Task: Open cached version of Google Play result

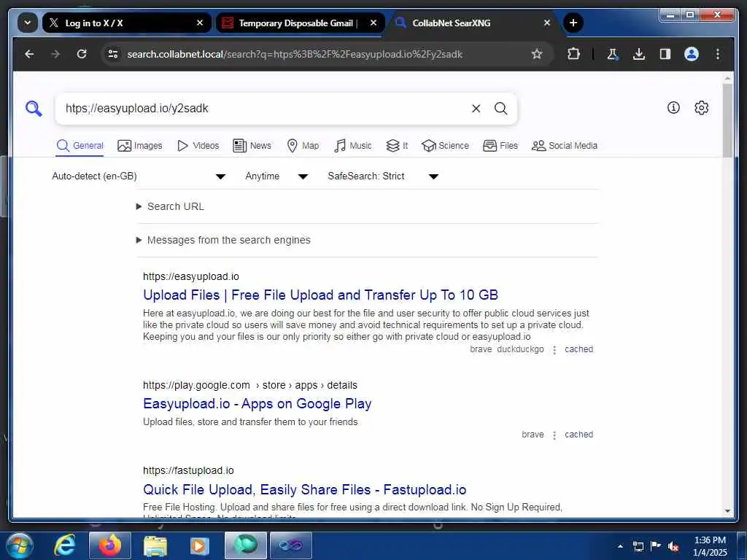Action: (x=578, y=435)
